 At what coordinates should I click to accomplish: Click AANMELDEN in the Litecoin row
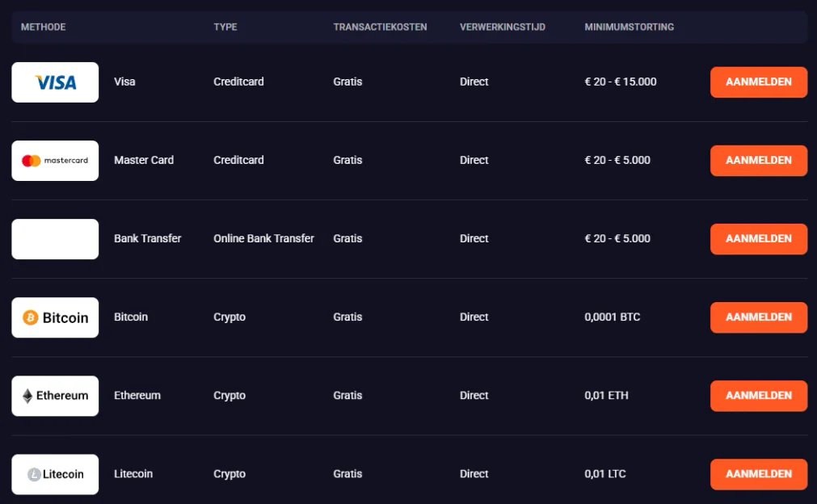tap(759, 474)
